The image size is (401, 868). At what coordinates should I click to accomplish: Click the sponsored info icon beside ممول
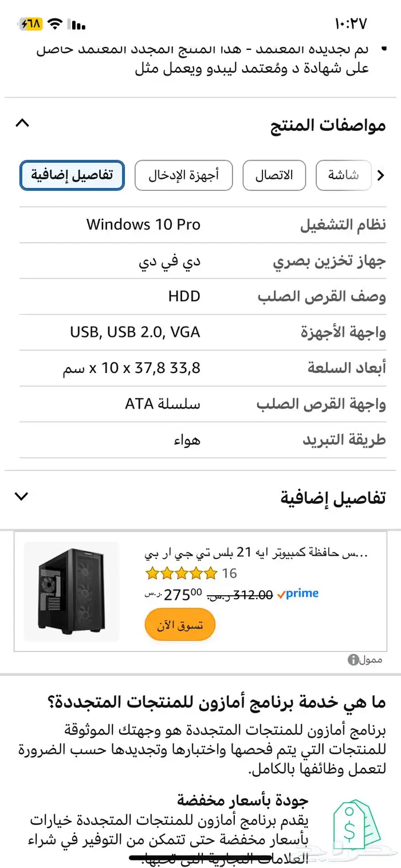[353, 660]
